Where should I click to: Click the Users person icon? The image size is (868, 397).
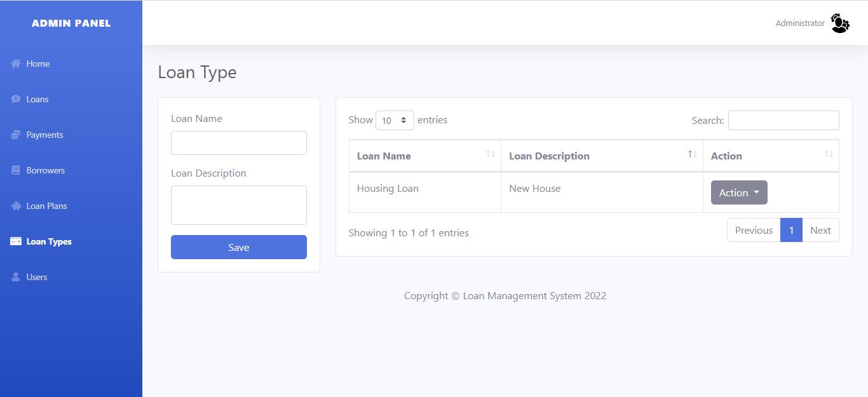(16, 277)
